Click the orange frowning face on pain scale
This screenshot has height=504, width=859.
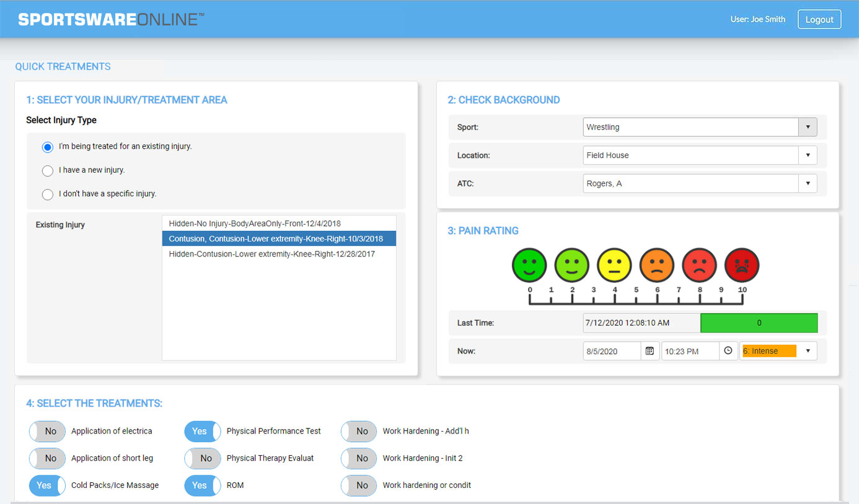coord(656,265)
